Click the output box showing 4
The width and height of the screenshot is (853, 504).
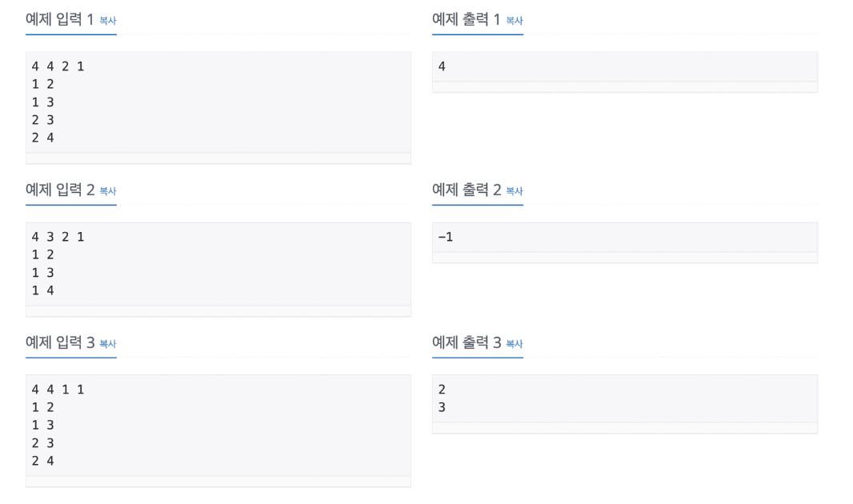[624, 67]
